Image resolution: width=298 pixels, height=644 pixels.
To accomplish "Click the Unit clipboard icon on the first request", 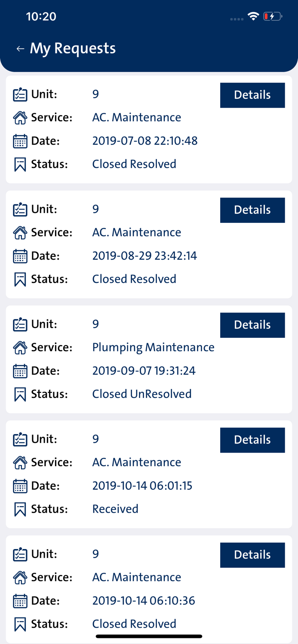I will [21, 94].
